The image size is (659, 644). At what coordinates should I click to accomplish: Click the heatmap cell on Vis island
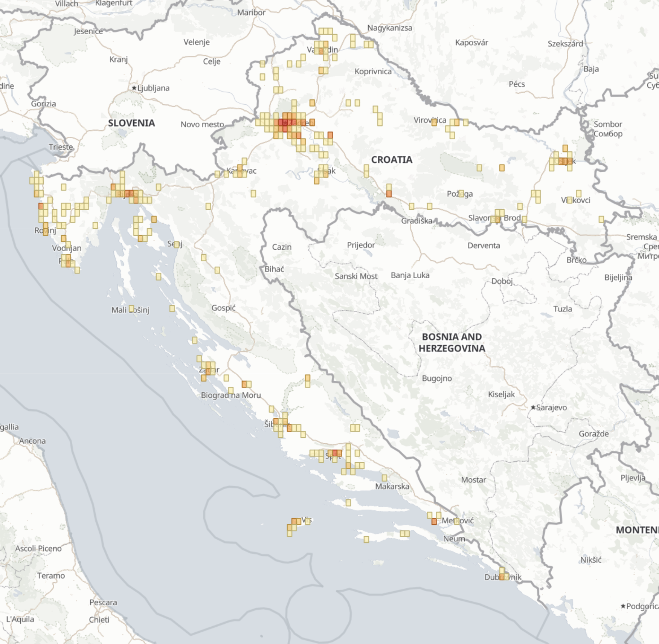(293, 522)
